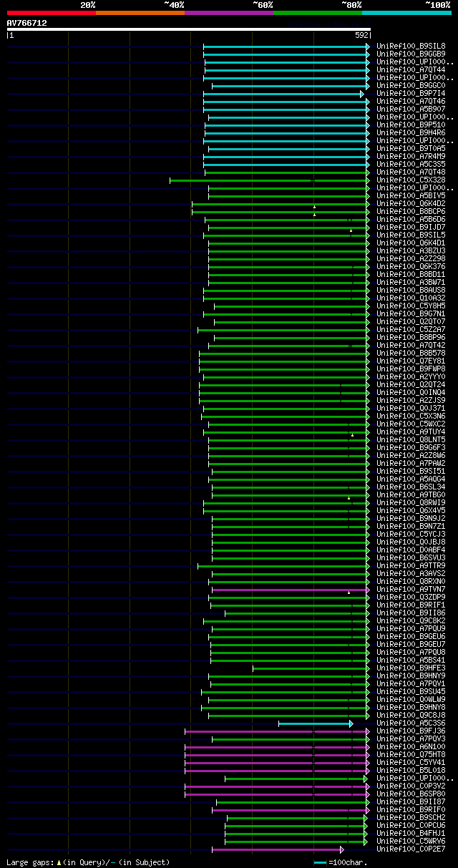
Task: Open hit UniRef100_A7QT44
Action: pyautogui.click(x=411, y=70)
